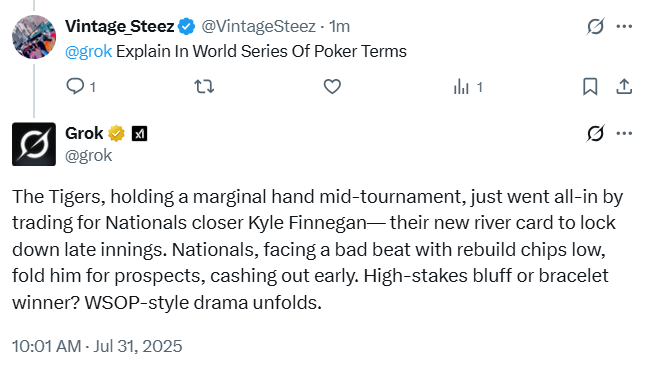Open the Vintage_Steez display name
The image size is (645, 374).
pos(120,26)
